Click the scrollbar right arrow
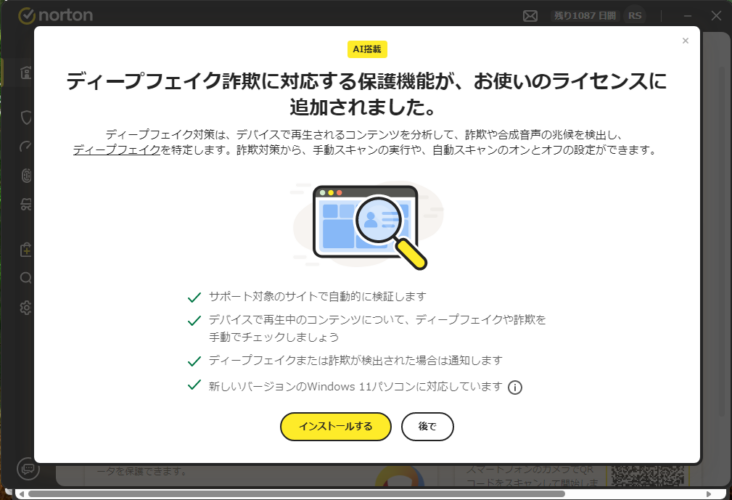The width and height of the screenshot is (732, 500). (x=709, y=493)
